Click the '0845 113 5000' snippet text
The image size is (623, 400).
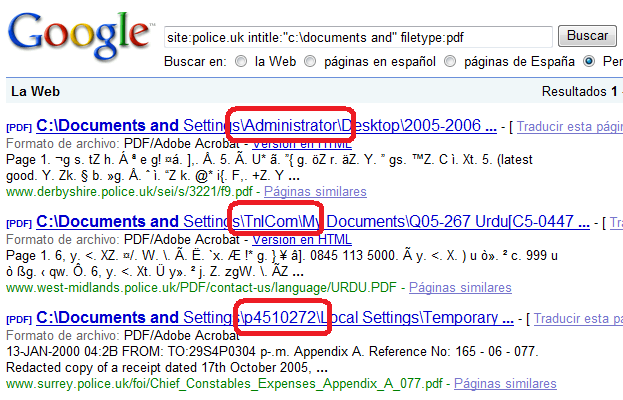353,255
